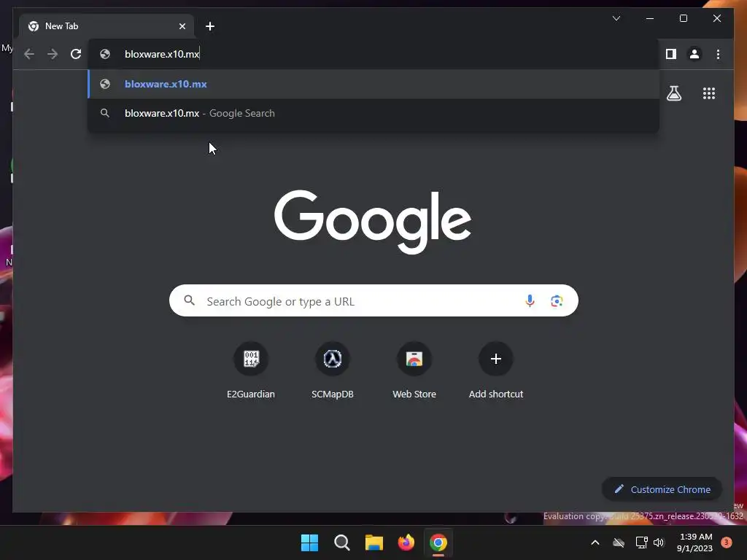Click the Google logo

pos(373,222)
